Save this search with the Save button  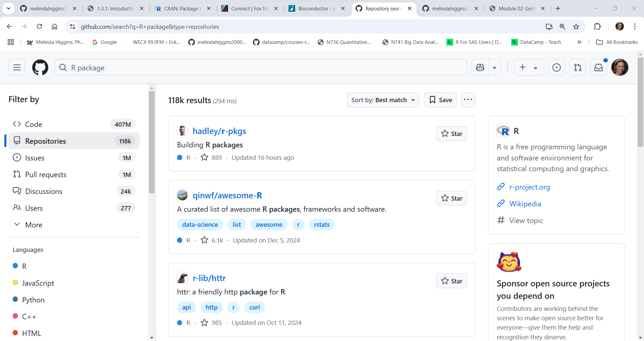440,100
